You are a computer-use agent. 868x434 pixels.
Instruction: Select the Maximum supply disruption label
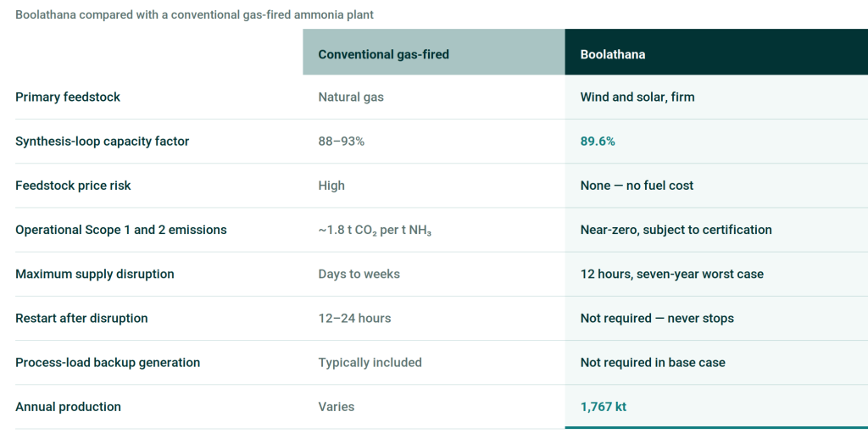(95, 274)
